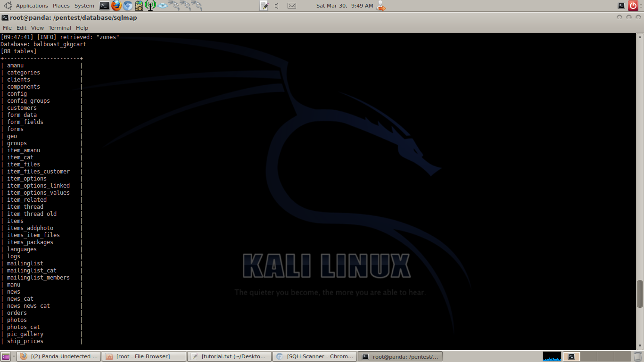
Task: Open the terminal Help menu
Action: 82,28
